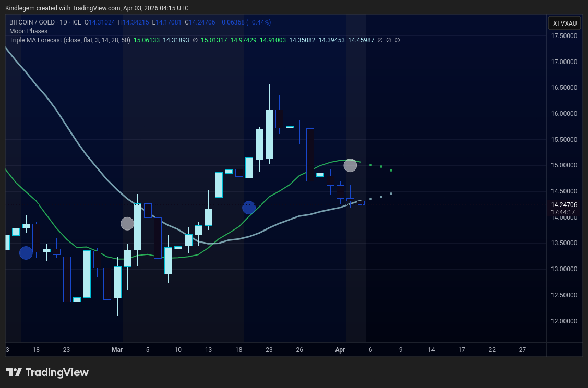Viewport: 588px width, 388px height.
Task: Click the 14.50000 price axis label
Action: click(x=564, y=191)
